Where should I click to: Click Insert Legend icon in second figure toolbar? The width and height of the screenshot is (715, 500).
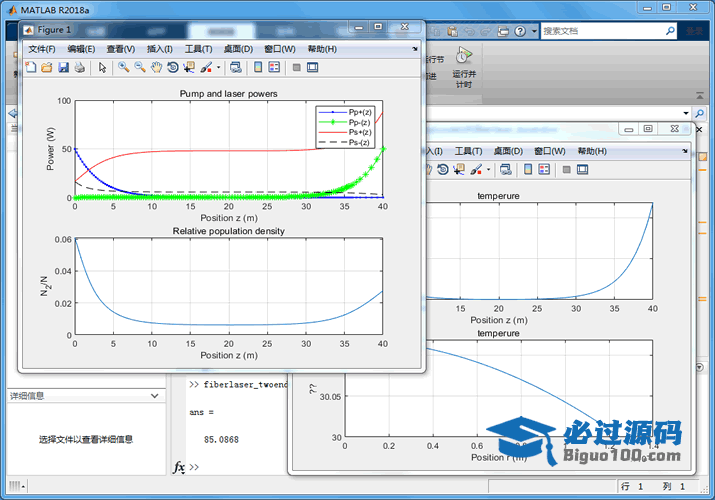[x=544, y=170]
